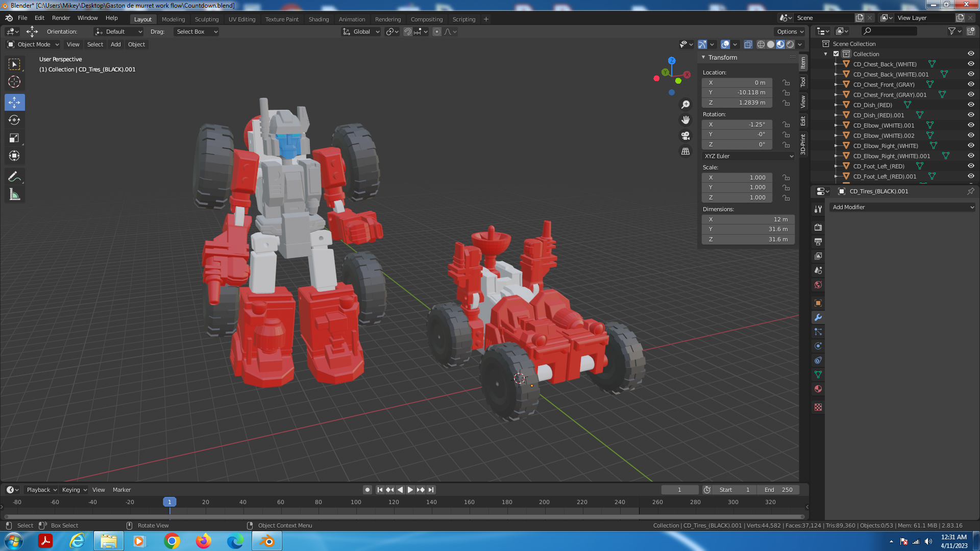
Task: Open the Orientation Default dropdown
Action: click(119, 32)
